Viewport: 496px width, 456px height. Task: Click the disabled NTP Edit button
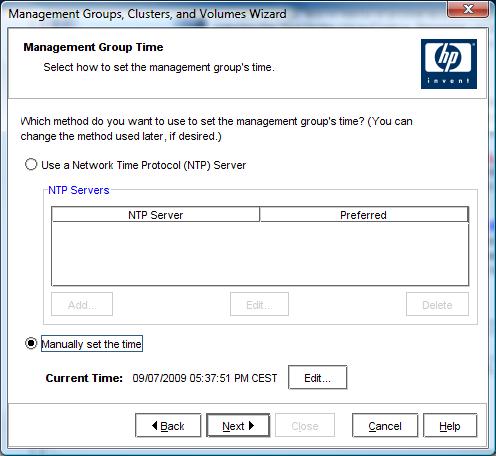click(x=259, y=304)
